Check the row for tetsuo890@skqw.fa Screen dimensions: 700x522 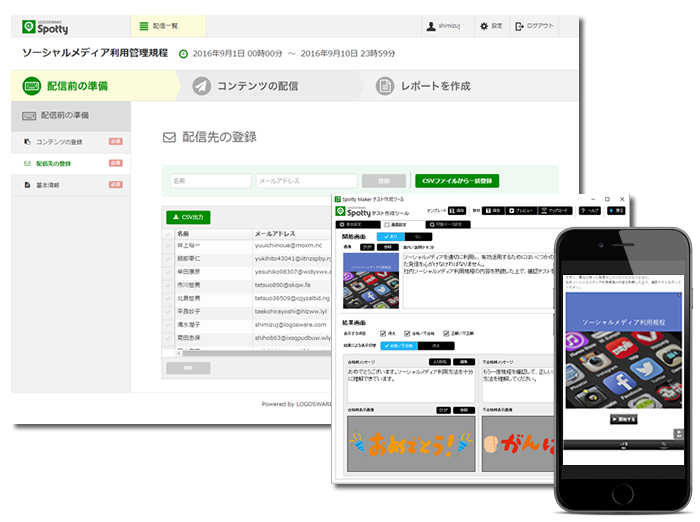click(168, 285)
